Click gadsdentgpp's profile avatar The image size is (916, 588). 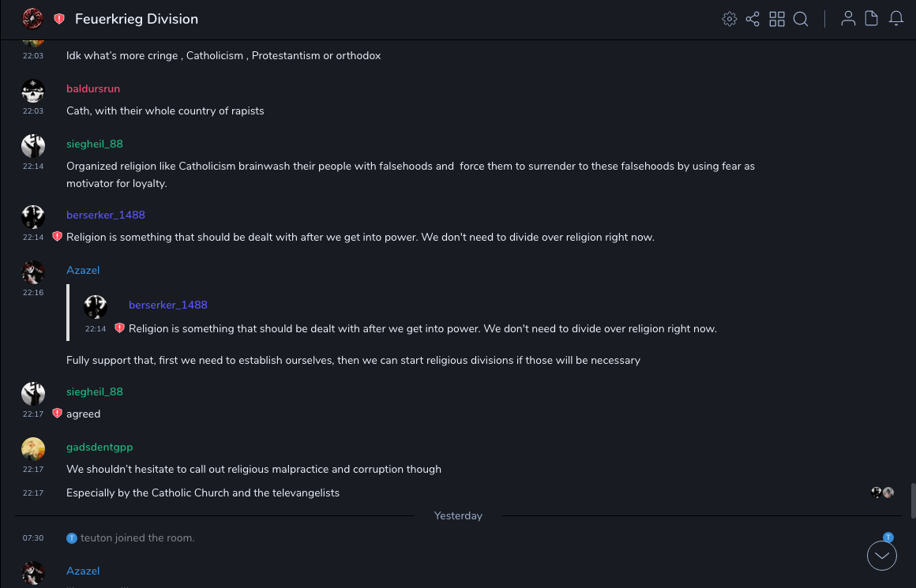tap(33, 449)
